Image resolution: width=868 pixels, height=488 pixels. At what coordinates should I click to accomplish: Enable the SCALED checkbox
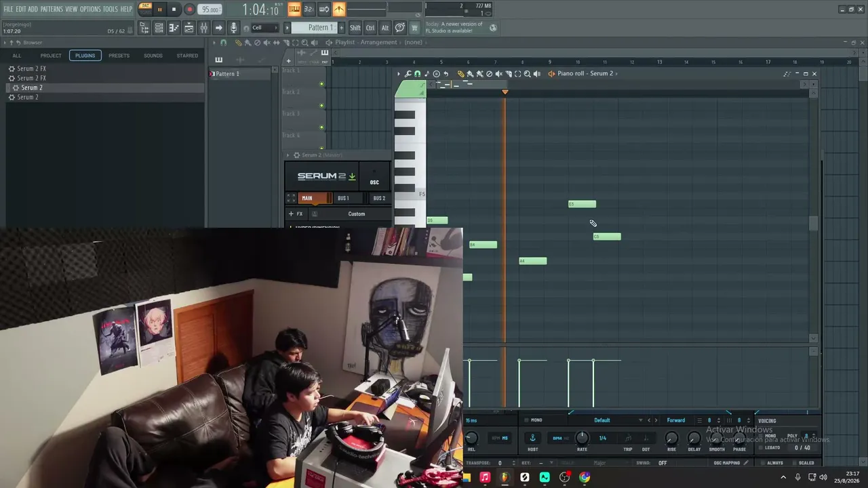point(793,463)
